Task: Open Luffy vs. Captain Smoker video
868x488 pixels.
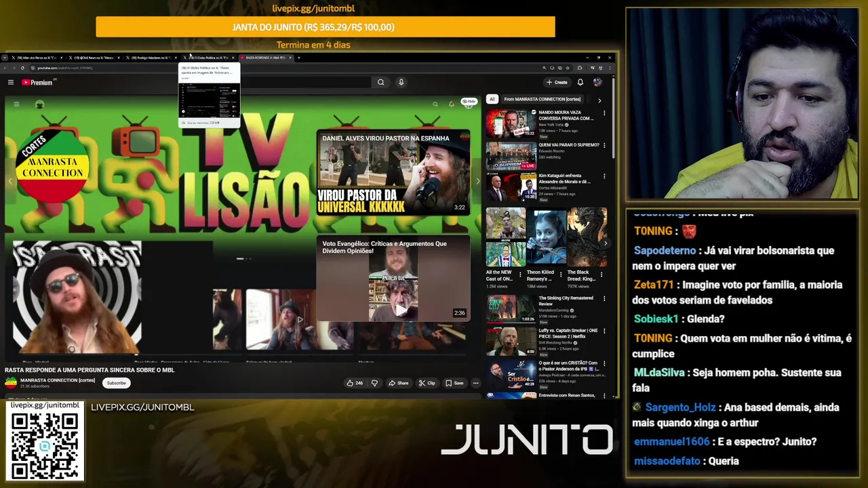Action: [x=546, y=341]
